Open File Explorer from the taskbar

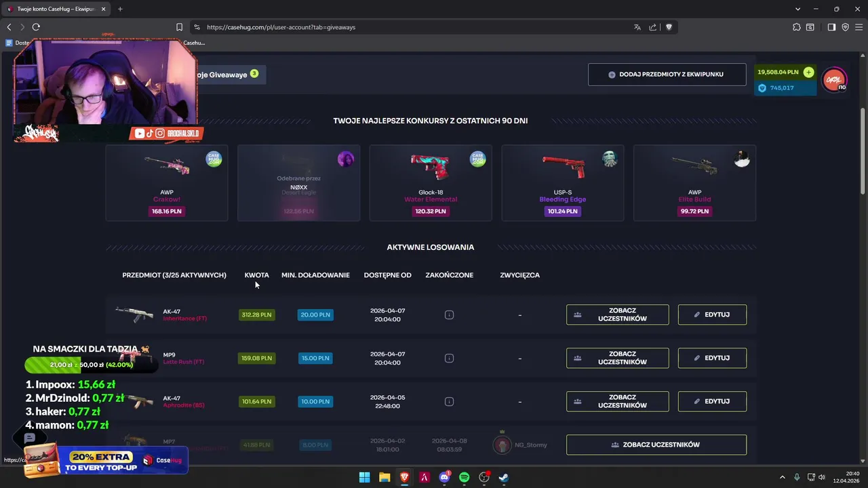[x=384, y=477]
